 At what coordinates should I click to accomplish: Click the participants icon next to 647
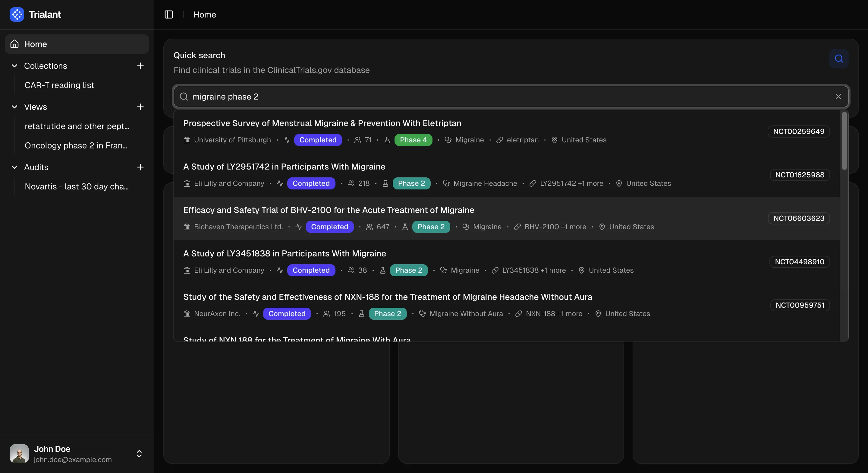(x=369, y=227)
